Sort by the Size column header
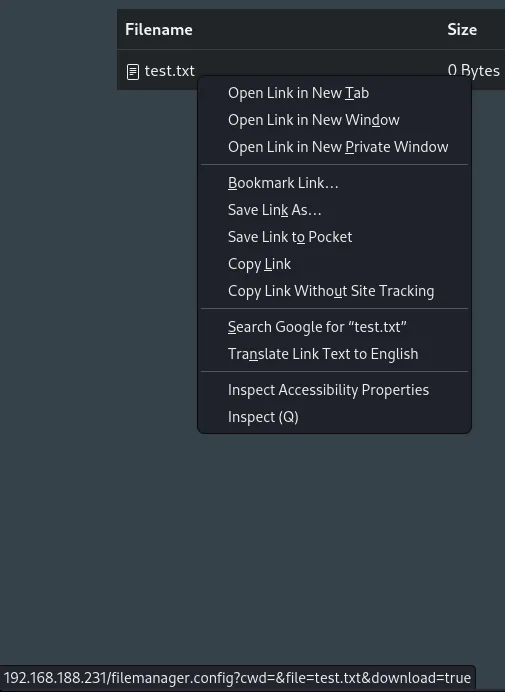505x692 pixels. coord(462,30)
